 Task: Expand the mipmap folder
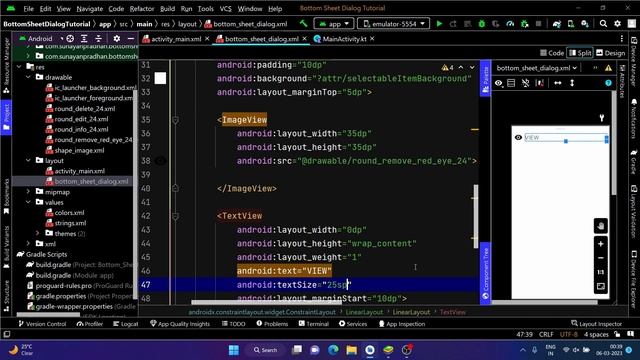click(x=28, y=191)
